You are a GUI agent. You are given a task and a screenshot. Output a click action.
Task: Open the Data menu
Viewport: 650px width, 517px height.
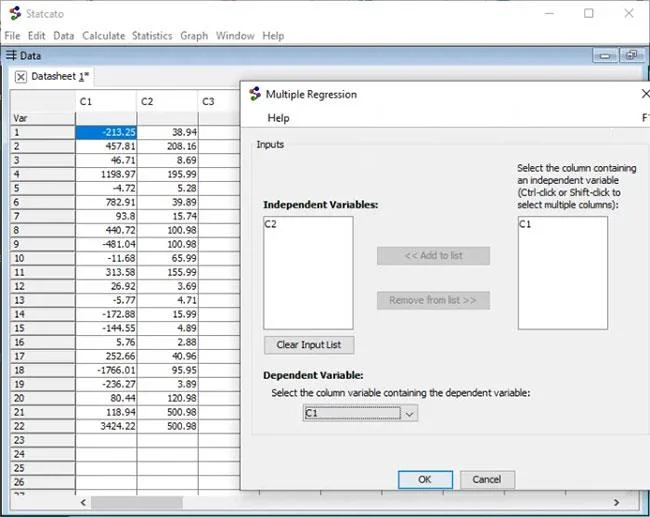(x=63, y=36)
